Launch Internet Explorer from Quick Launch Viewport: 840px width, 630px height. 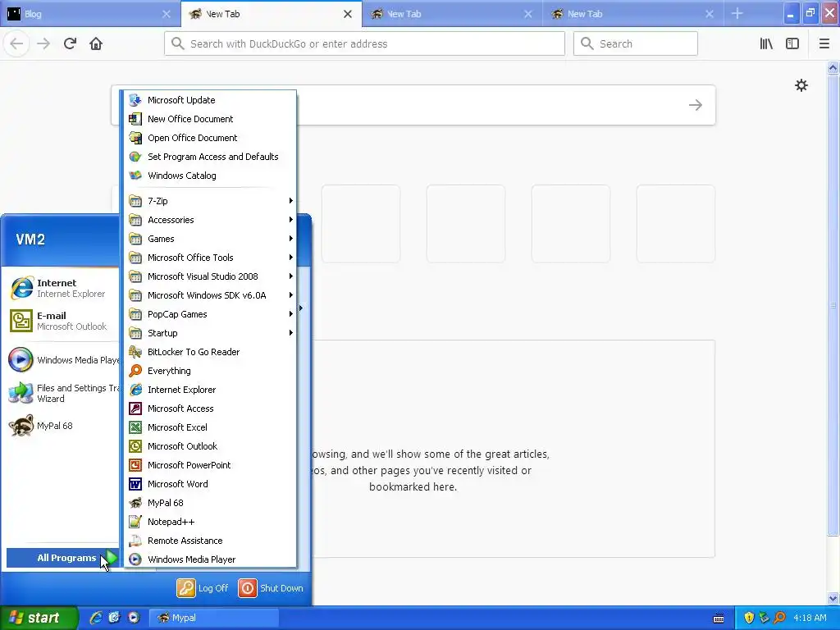(x=96, y=618)
